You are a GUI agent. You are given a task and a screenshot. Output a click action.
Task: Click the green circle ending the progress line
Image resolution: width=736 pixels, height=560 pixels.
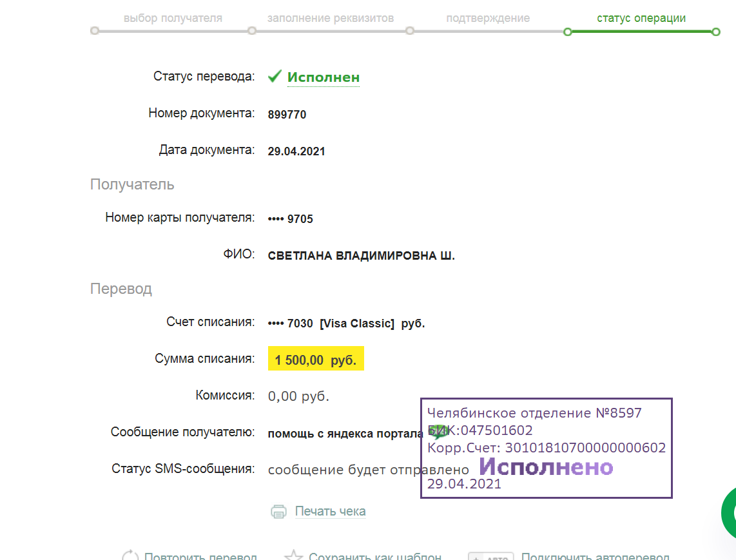pos(715,32)
